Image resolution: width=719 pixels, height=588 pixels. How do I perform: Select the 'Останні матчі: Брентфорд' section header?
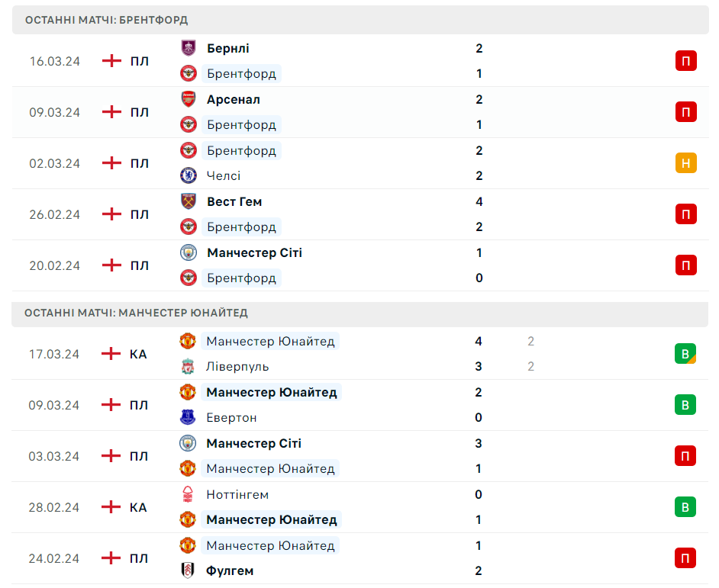click(107, 20)
